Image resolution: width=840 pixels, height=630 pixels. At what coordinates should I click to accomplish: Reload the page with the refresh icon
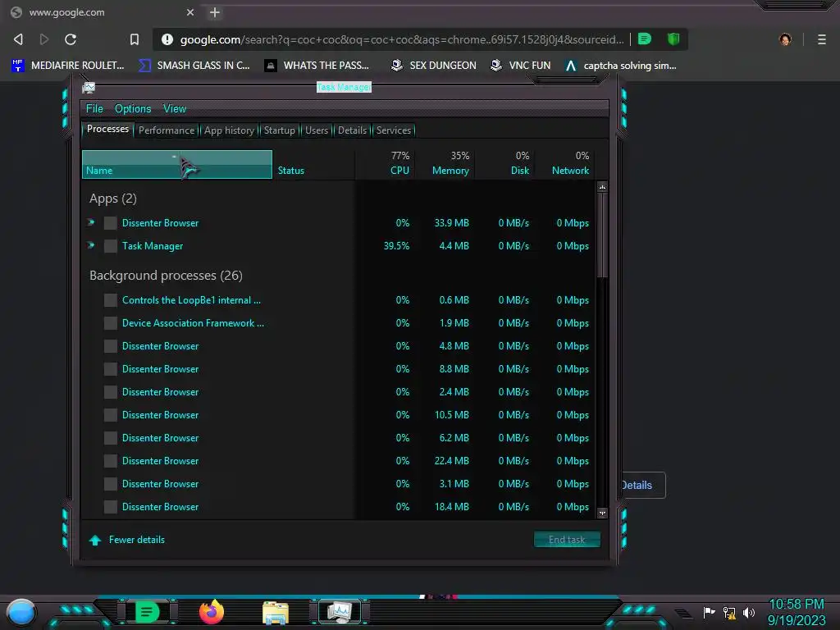pyautogui.click(x=71, y=39)
